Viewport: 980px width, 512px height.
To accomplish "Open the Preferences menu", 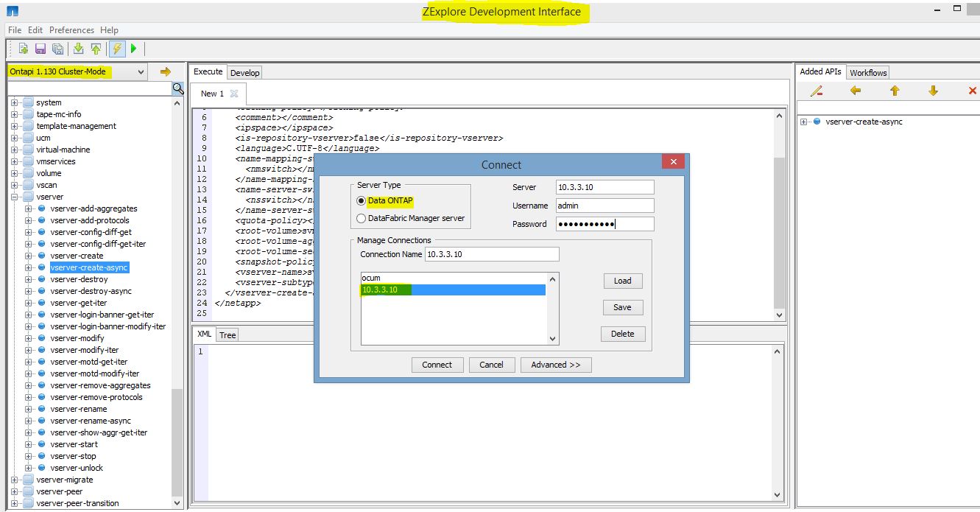I will [x=71, y=29].
